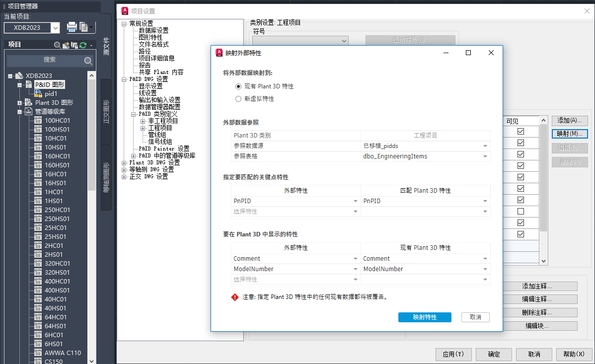Switch to the 等轴测图形 vertical tab
The width and height of the screenshot is (595, 364).
[106, 177]
